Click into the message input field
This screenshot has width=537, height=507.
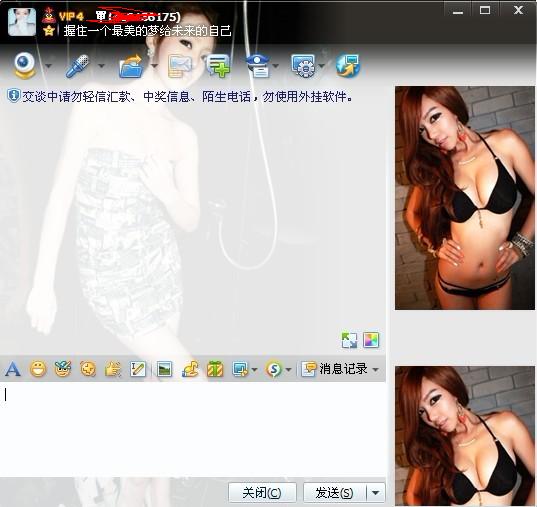193,429
